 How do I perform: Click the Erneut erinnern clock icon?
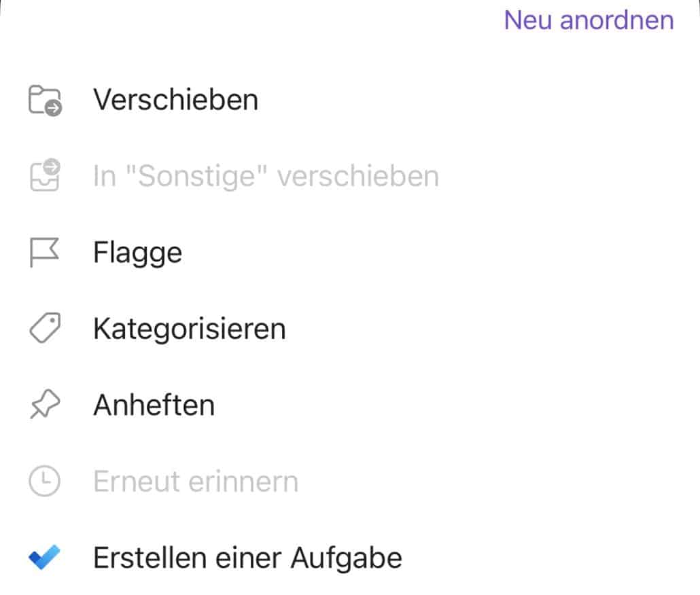[43, 480]
